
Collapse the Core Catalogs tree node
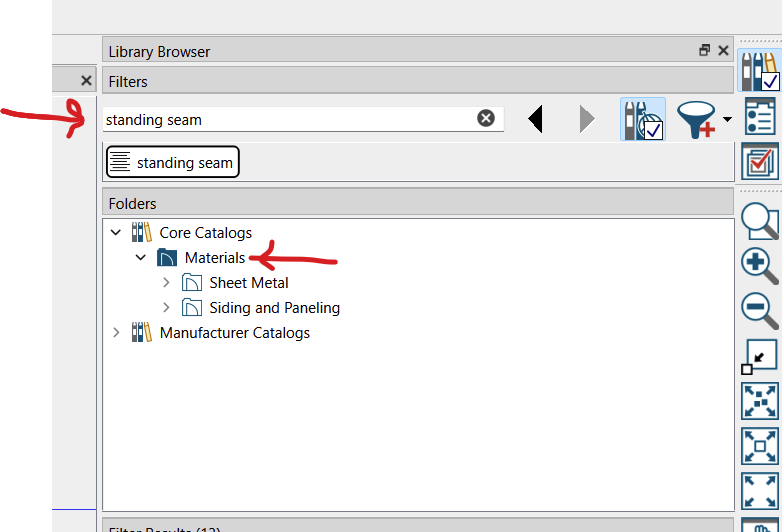[x=116, y=233]
